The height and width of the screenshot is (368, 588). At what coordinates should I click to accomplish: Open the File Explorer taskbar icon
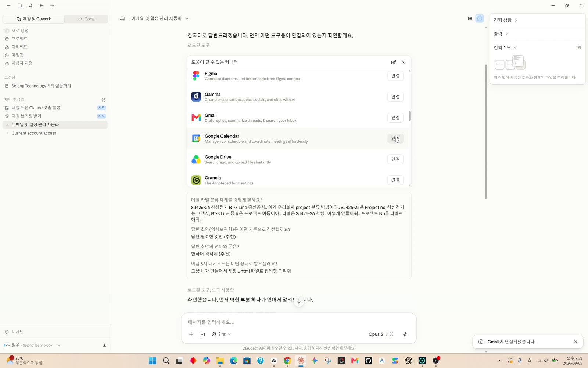pyautogui.click(x=220, y=361)
